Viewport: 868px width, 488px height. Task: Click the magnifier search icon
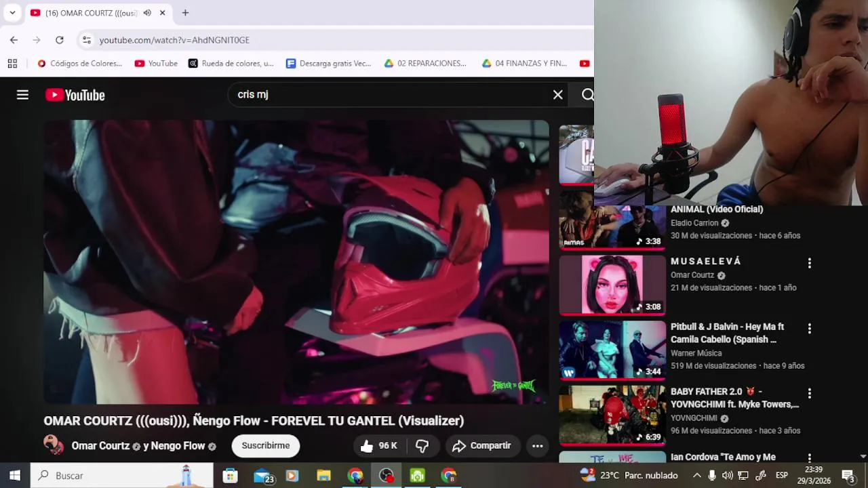[x=587, y=95]
